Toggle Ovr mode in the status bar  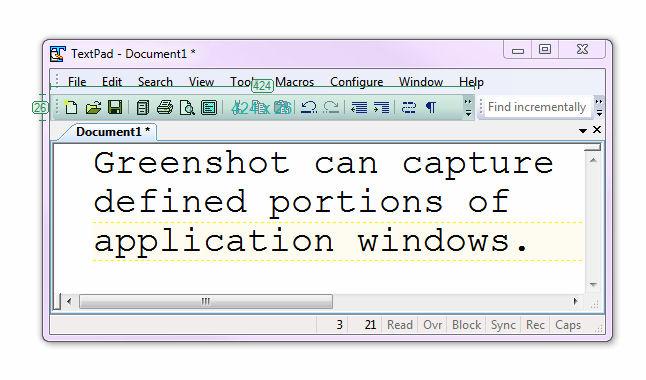pyautogui.click(x=433, y=325)
